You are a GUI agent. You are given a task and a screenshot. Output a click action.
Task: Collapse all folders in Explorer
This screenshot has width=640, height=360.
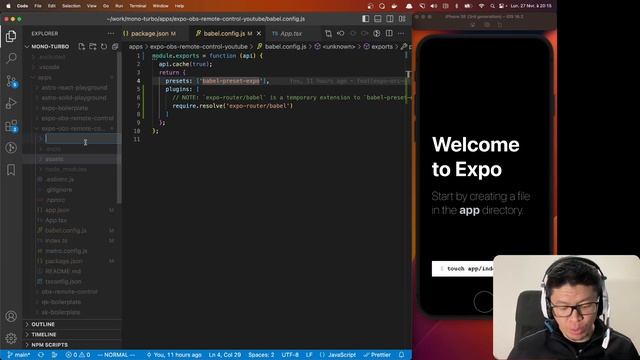click(115, 47)
